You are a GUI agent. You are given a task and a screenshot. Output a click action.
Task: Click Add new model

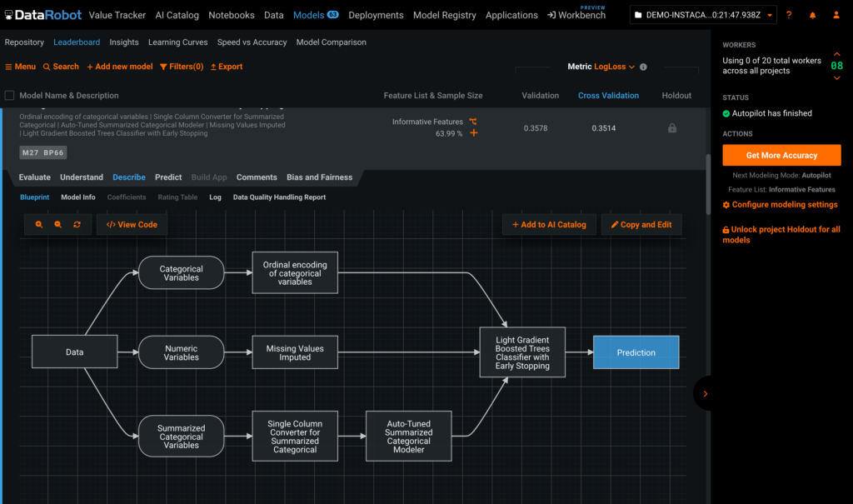coord(120,67)
